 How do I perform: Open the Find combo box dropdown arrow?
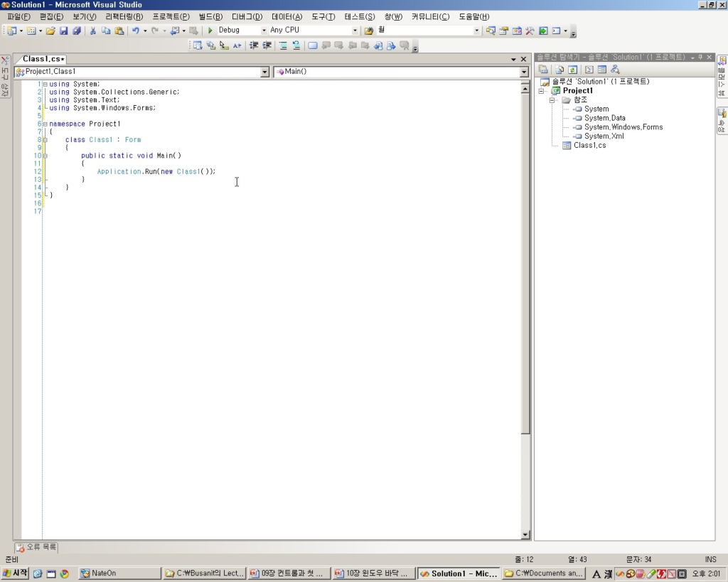(476, 30)
